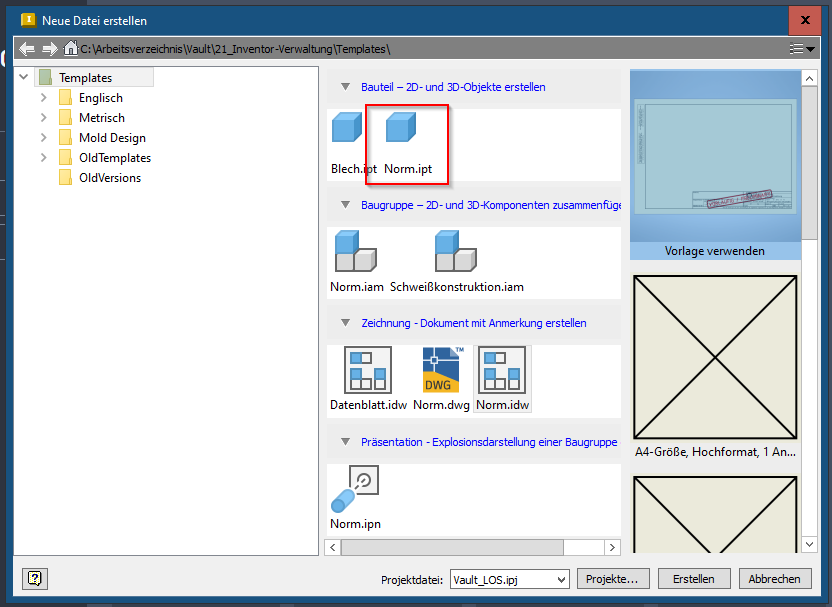Click the Inventor icon in the title bar
The width and height of the screenshot is (832, 607).
28,20
